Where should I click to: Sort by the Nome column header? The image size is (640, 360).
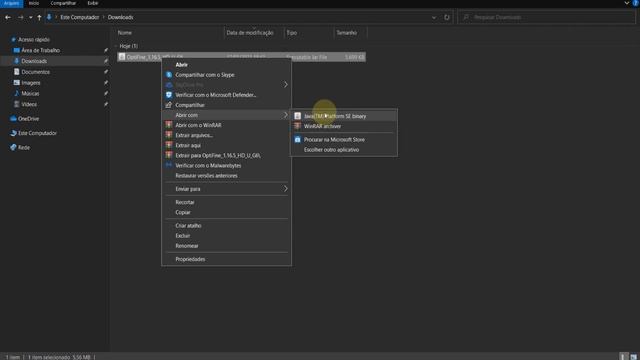pyautogui.click(x=124, y=33)
